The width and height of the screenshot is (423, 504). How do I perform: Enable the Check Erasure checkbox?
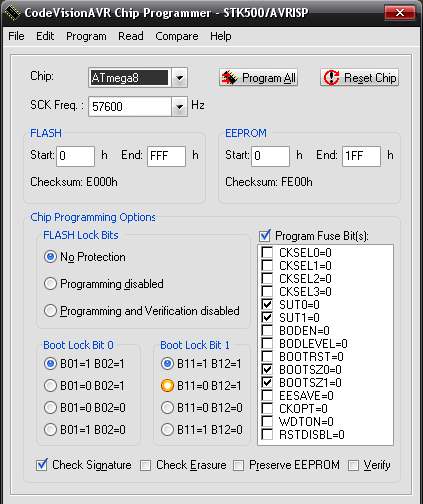click(x=145, y=465)
